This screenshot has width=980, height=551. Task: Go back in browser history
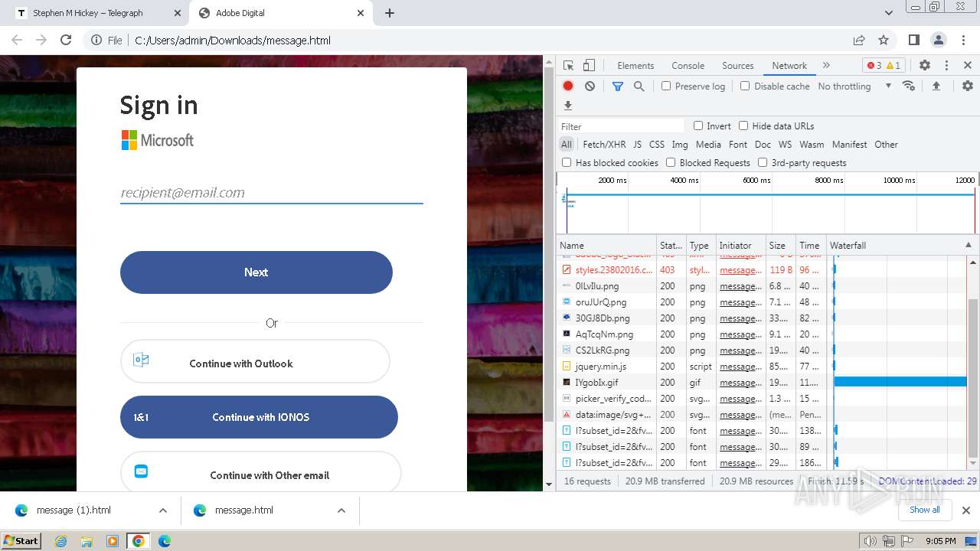[17, 40]
